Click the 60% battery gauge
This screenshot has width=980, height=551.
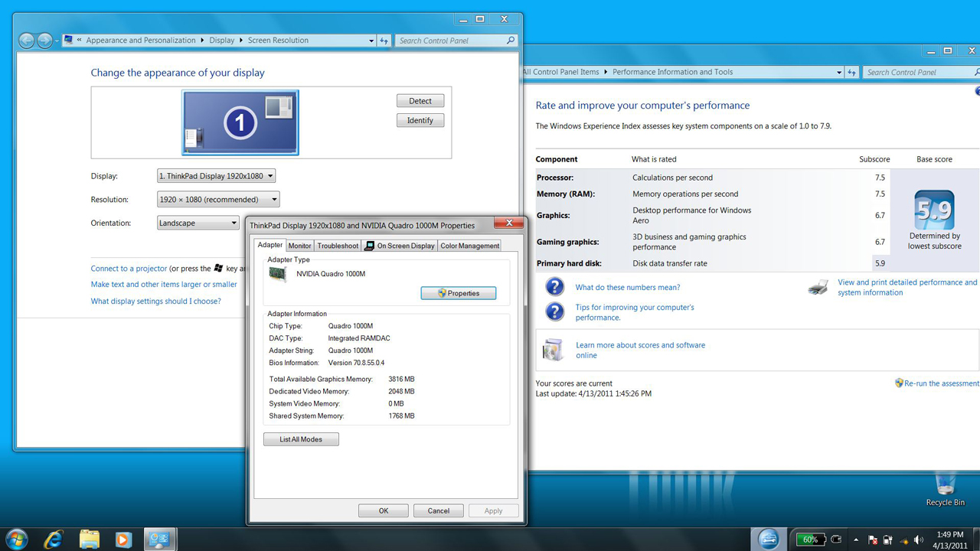[x=810, y=540]
